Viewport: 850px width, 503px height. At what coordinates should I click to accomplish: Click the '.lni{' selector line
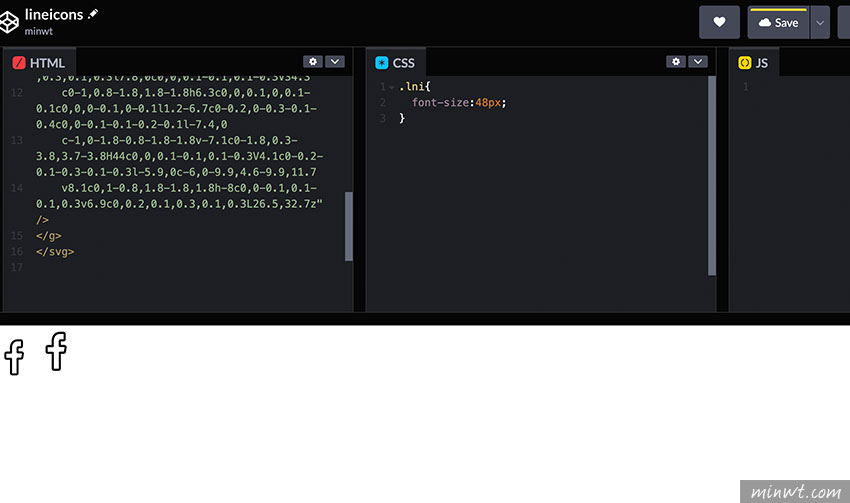[415, 87]
